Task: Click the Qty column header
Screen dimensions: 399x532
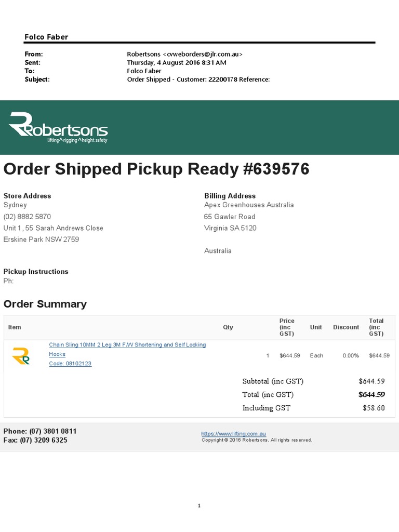Action: click(x=228, y=327)
